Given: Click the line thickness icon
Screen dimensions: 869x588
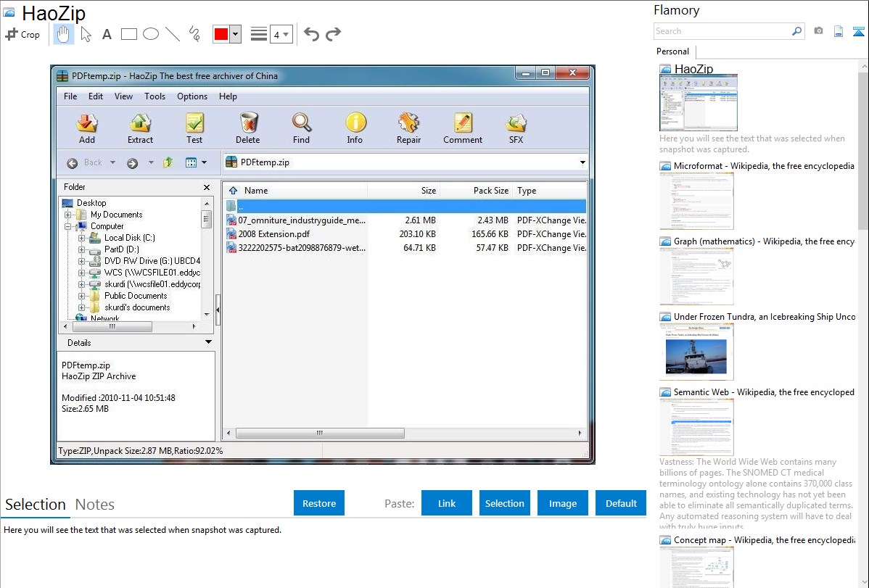Looking at the screenshot, I should click(x=259, y=34).
